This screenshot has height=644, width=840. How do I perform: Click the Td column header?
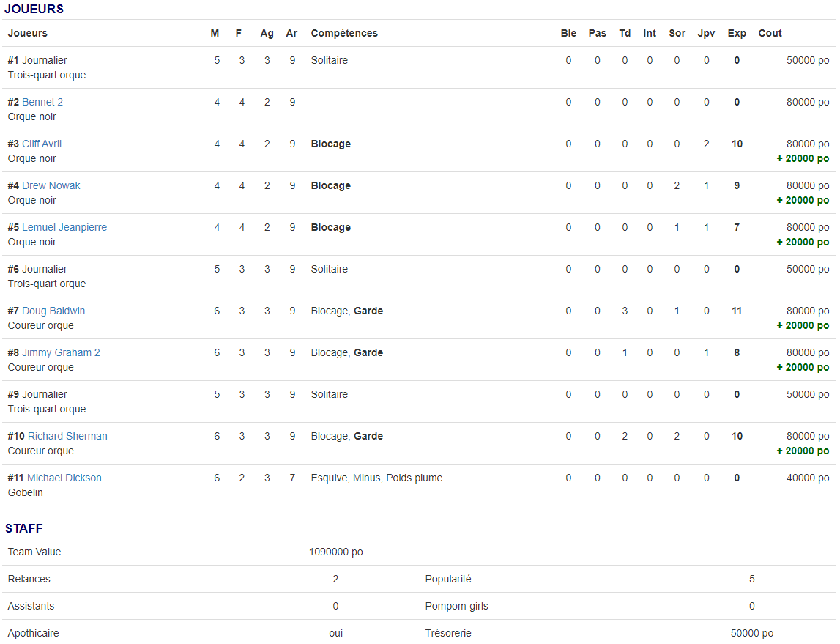tap(625, 33)
